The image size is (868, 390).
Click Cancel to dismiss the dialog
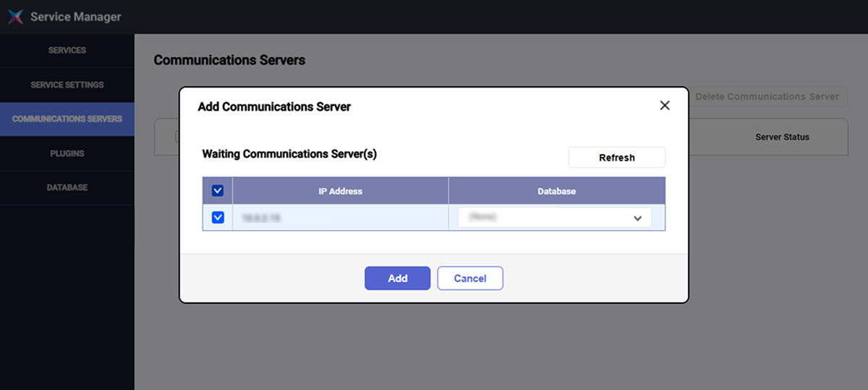click(470, 279)
